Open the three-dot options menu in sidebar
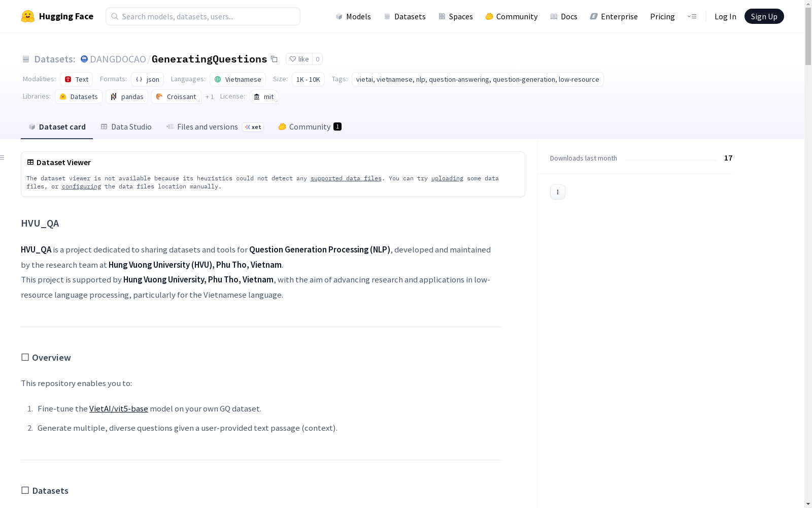Viewport: 812px width, 508px height. (x=558, y=192)
